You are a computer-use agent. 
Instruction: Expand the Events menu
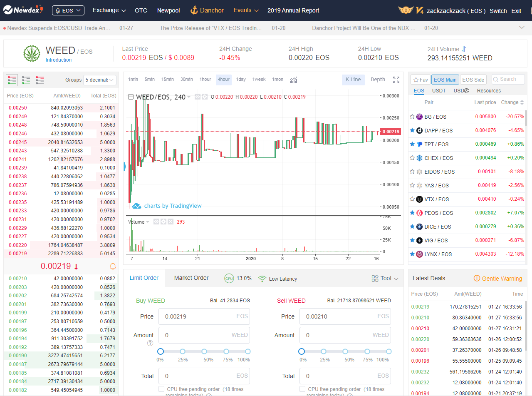[246, 10]
